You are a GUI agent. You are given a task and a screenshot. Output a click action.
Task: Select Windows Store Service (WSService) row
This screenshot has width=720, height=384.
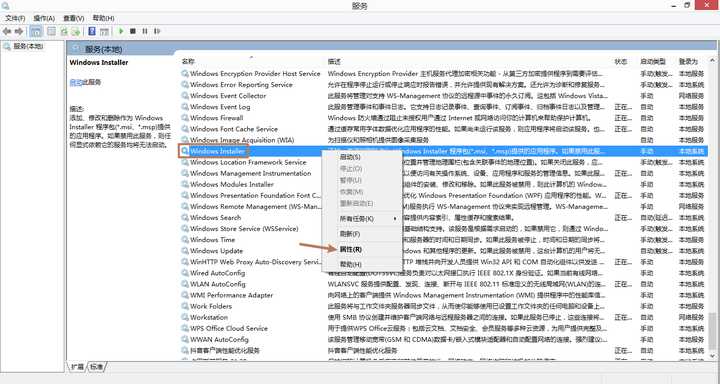[444, 229]
